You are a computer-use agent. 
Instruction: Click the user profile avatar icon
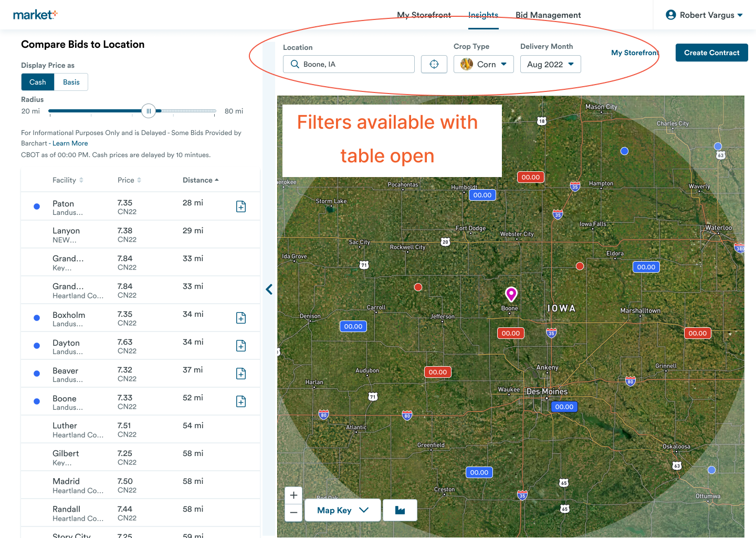click(x=670, y=15)
